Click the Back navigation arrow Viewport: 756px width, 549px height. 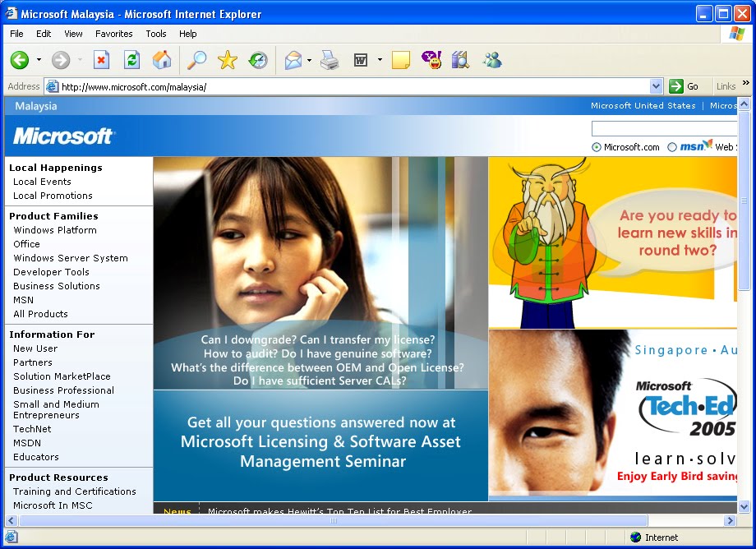pyautogui.click(x=20, y=60)
